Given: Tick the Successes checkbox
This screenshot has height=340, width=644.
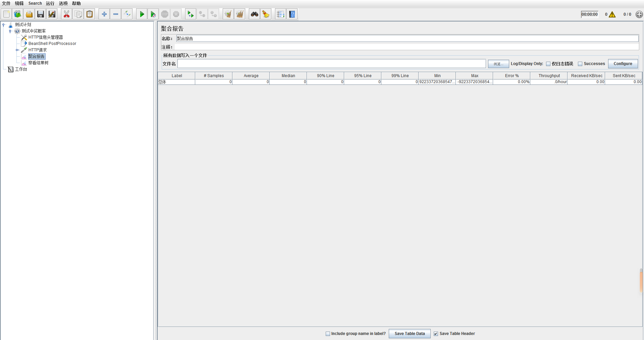Looking at the screenshot, I should [580, 64].
